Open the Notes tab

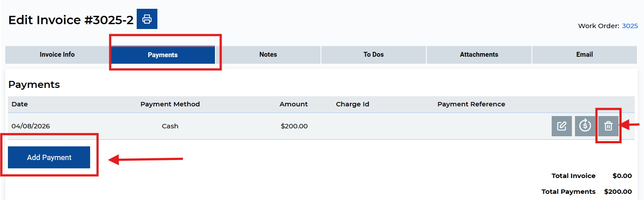tap(268, 55)
